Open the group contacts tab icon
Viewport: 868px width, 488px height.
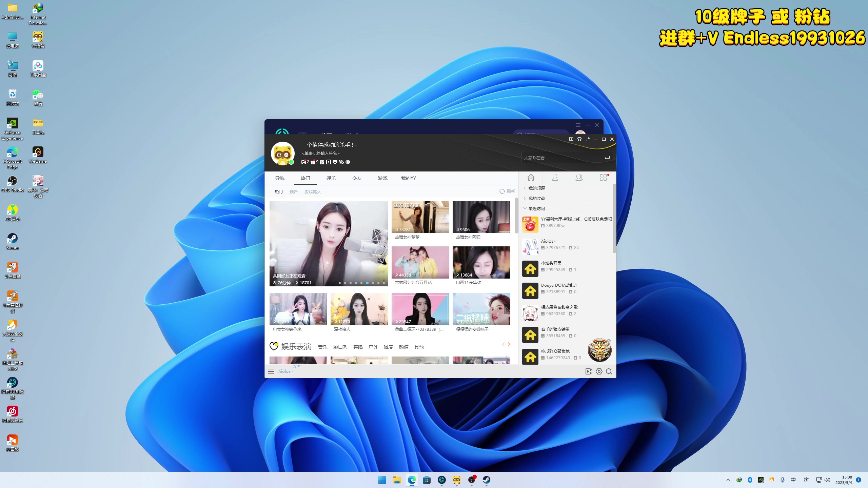point(579,177)
